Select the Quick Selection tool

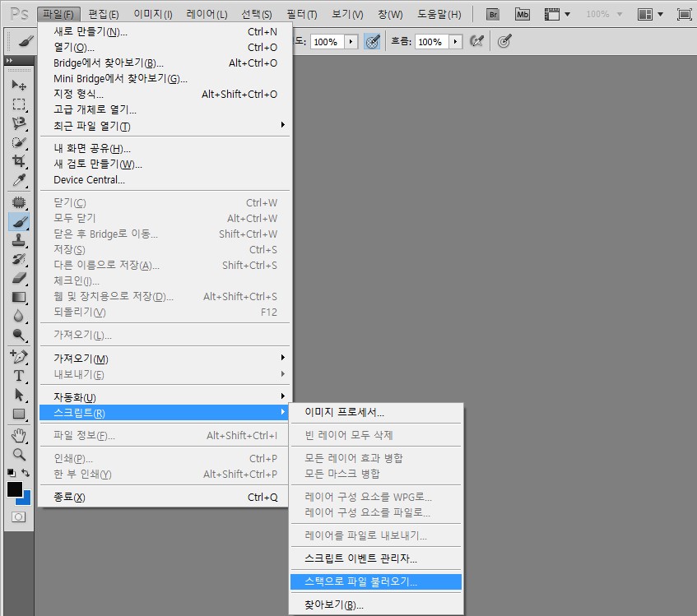(x=19, y=142)
